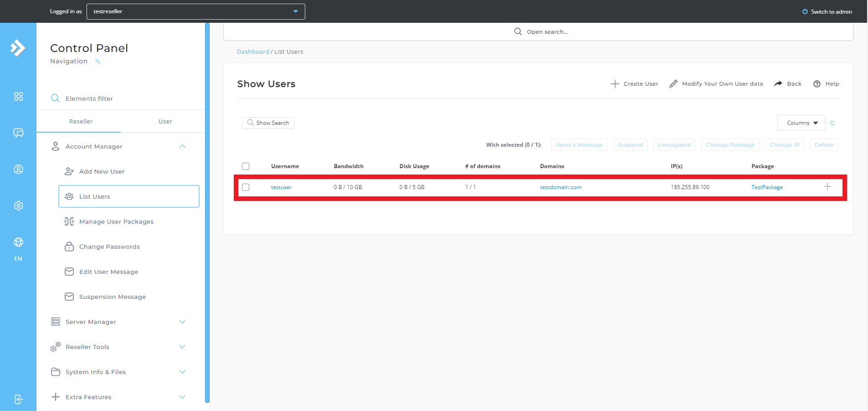Select the testuser row checkbox

[246, 187]
